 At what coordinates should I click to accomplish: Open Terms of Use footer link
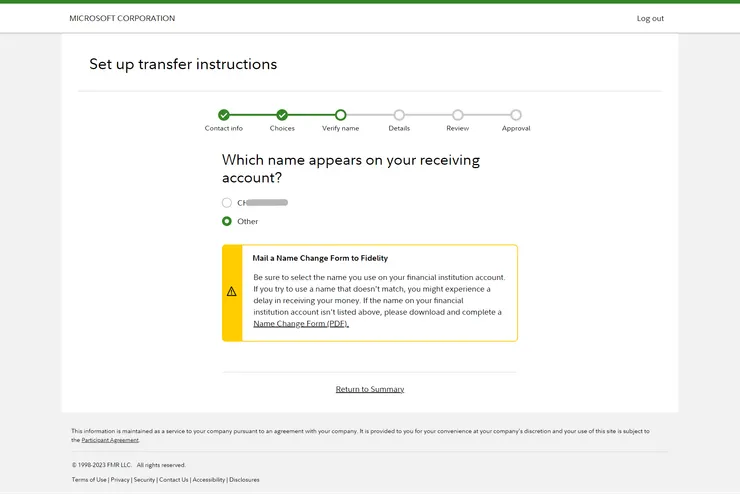[x=89, y=480]
